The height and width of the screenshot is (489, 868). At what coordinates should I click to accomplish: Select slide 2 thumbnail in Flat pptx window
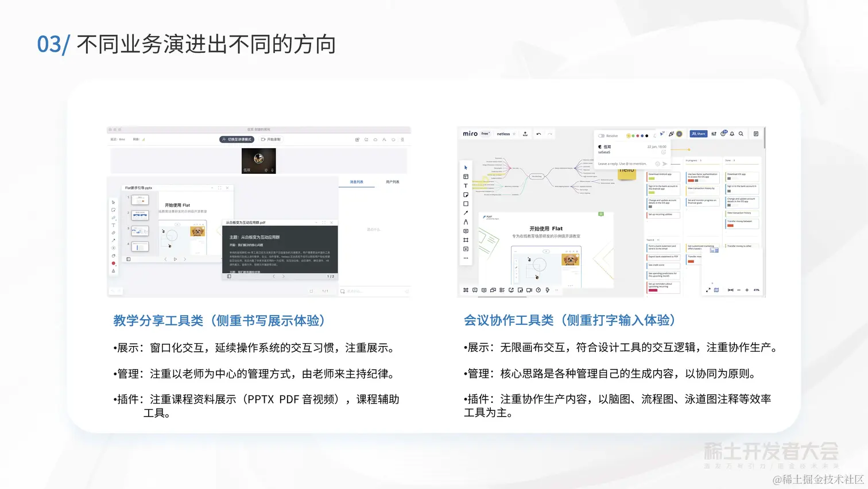(x=140, y=215)
